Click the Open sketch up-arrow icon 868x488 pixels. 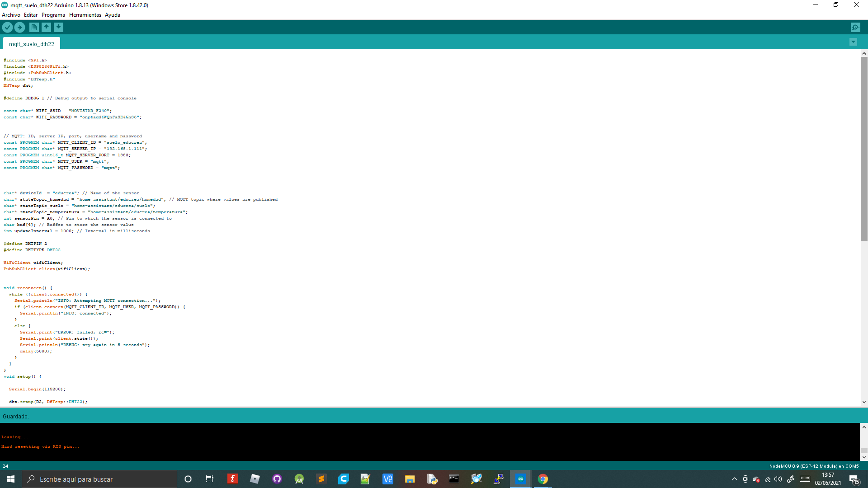point(46,28)
